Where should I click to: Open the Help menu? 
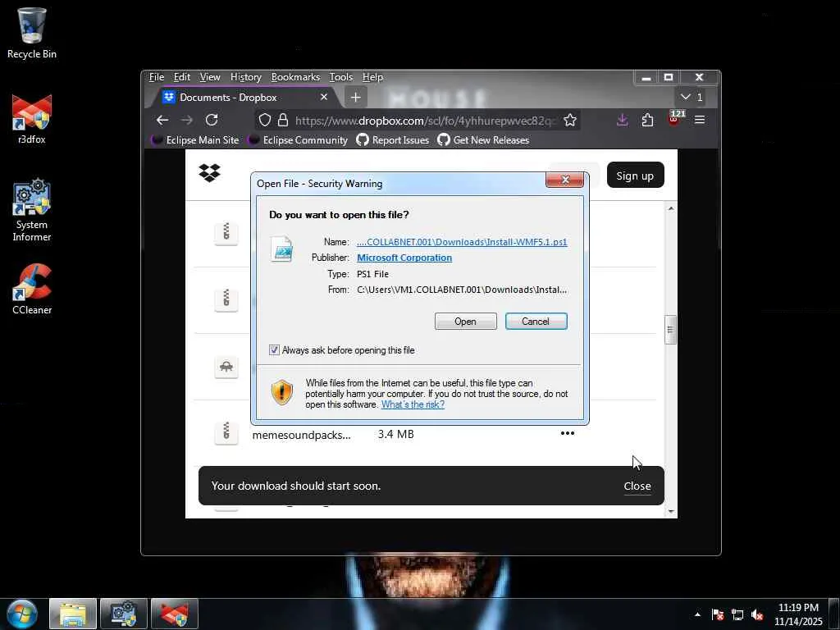[373, 77]
